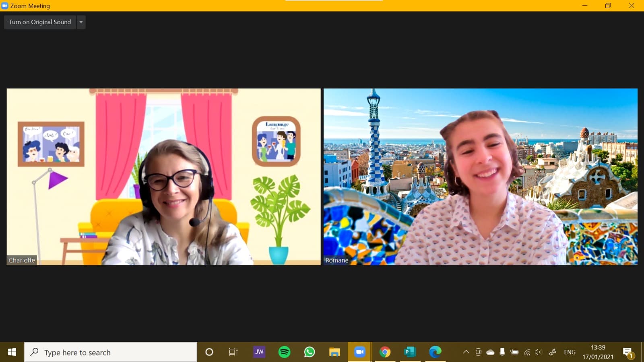Open File Explorer from the taskbar
This screenshot has width=644, height=362.
tap(334, 352)
